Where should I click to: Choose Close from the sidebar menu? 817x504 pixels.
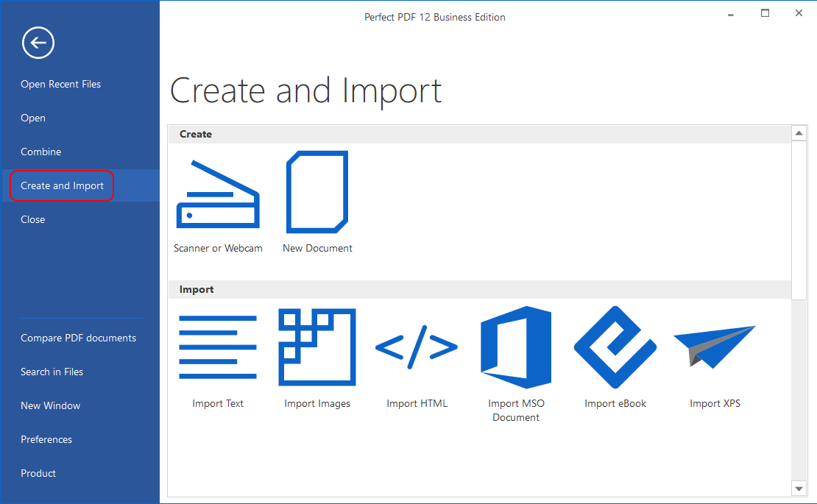33,220
